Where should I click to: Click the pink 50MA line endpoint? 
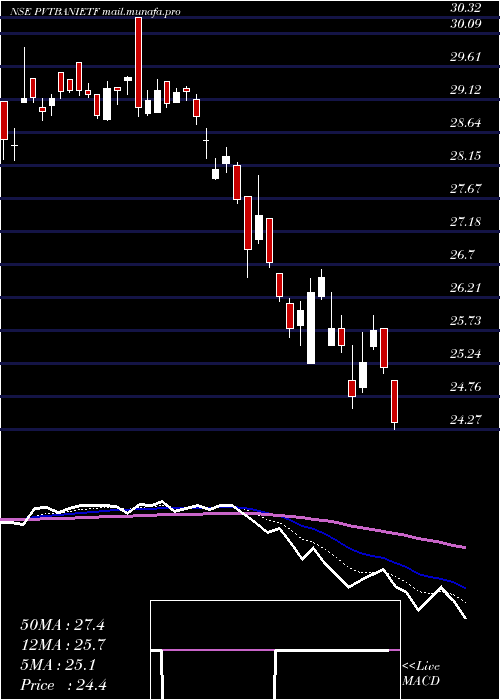(x=465, y=547)
